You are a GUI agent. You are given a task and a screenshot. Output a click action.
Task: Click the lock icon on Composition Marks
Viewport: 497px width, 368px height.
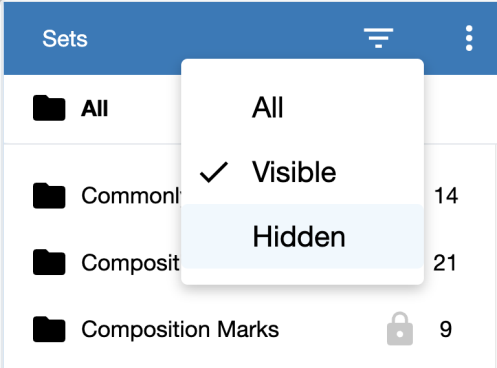click(x=400, y=329)
